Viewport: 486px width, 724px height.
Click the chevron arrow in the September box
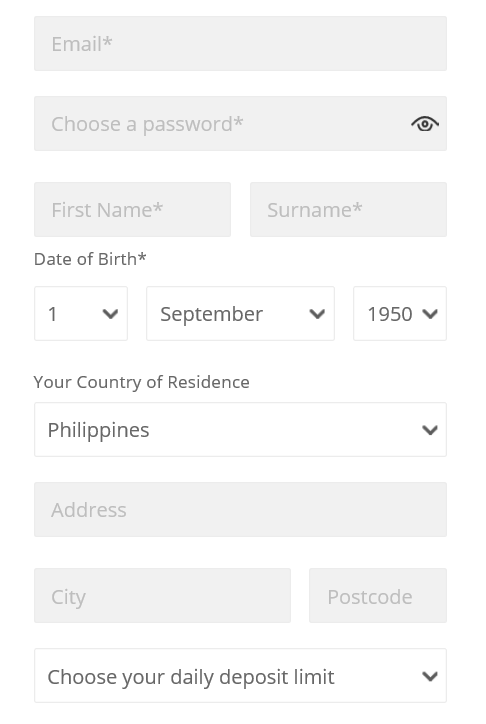coord(317,314)
